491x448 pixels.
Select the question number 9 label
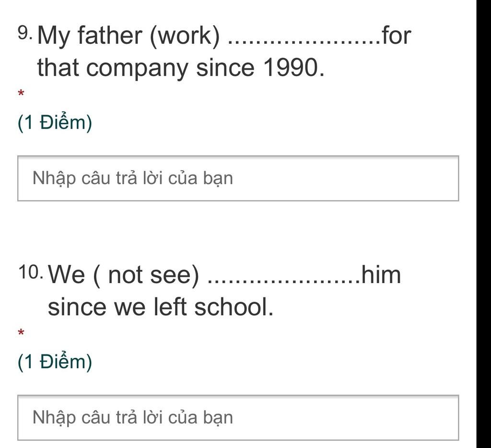tap(25, 33)
